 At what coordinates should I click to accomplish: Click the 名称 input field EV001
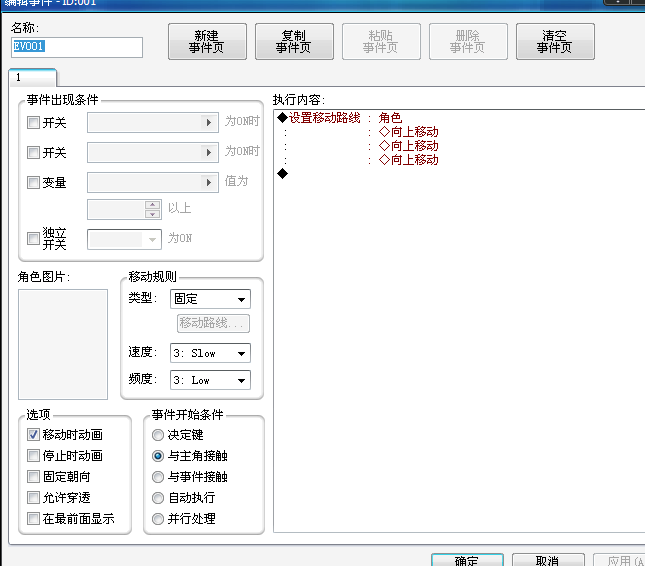[77, 47]
